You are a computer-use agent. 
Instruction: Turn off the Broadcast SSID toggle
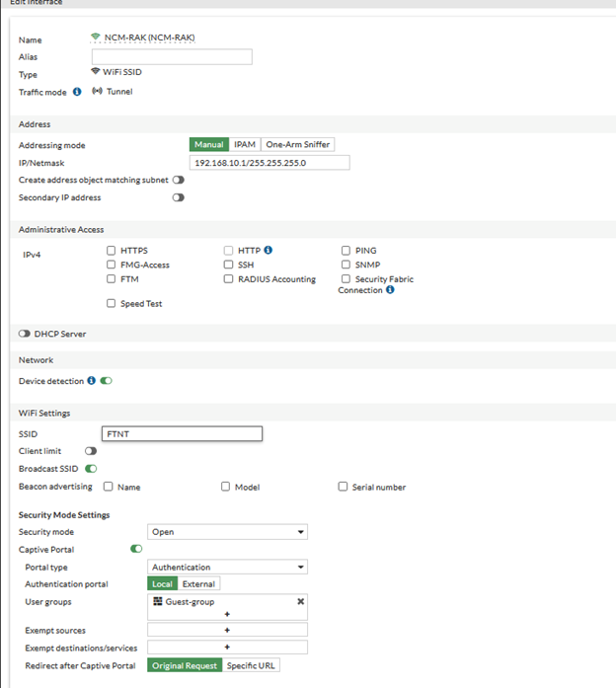pyautogui.click(x=91, y=469)
